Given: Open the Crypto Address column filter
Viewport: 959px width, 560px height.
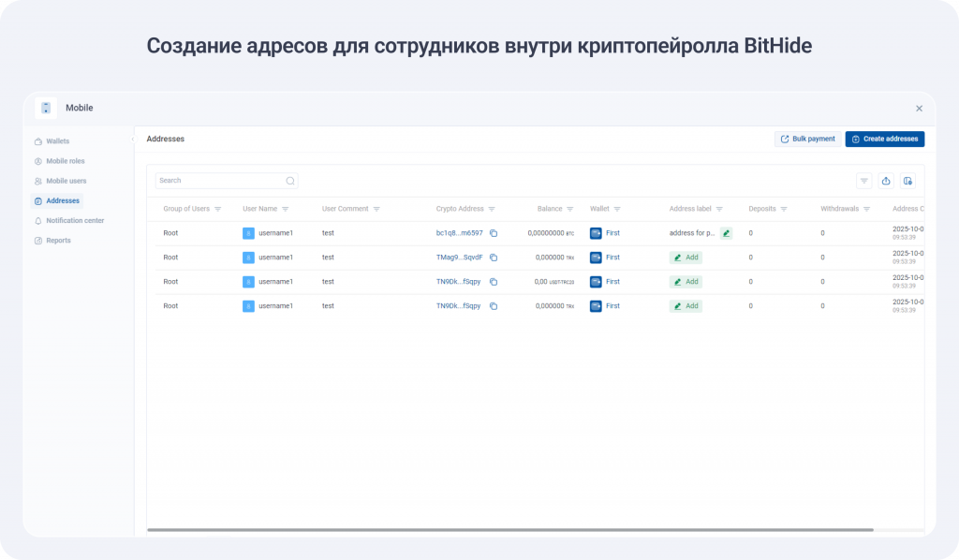Looking at the screenshot, I should pyautogui.click(x=492, y=209).
